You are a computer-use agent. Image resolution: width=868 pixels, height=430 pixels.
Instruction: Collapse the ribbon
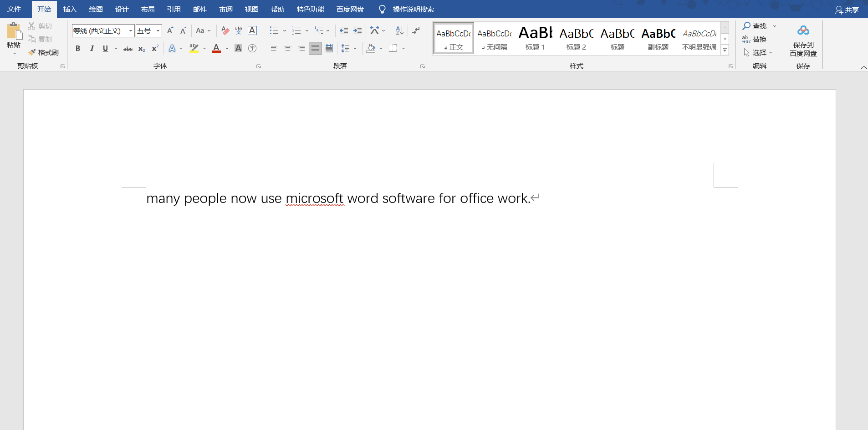(x=863, y=67)
